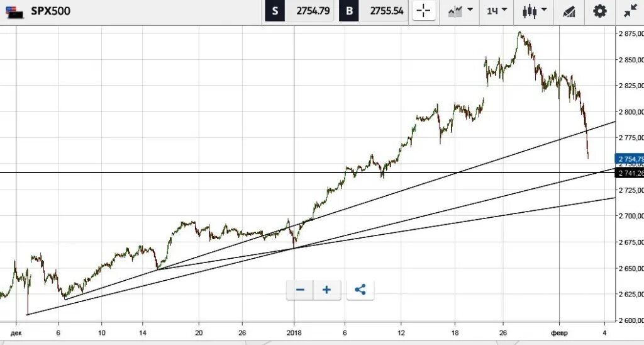Open the indicators dropdown
This screenshot has width=644, height=345.
click(460, 11)
